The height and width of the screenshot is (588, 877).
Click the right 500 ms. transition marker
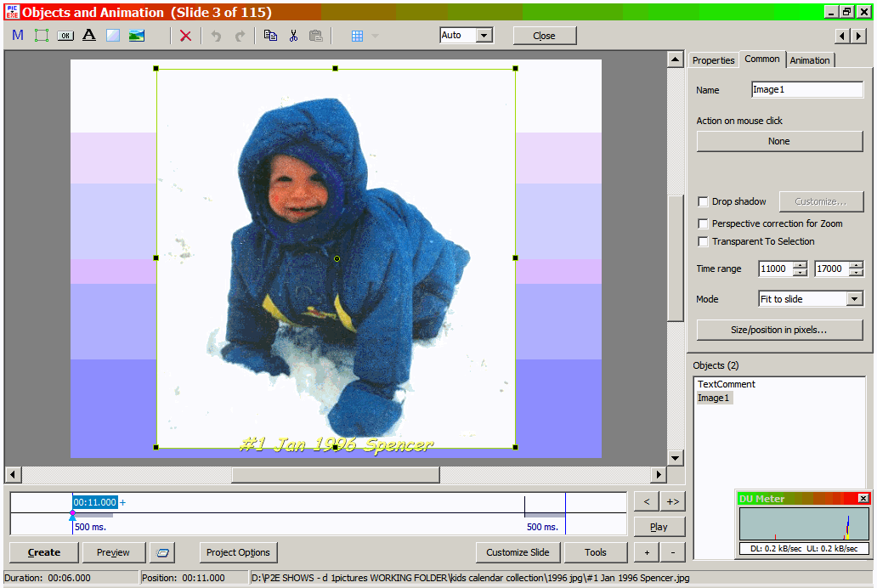click(x=542, y=527)
